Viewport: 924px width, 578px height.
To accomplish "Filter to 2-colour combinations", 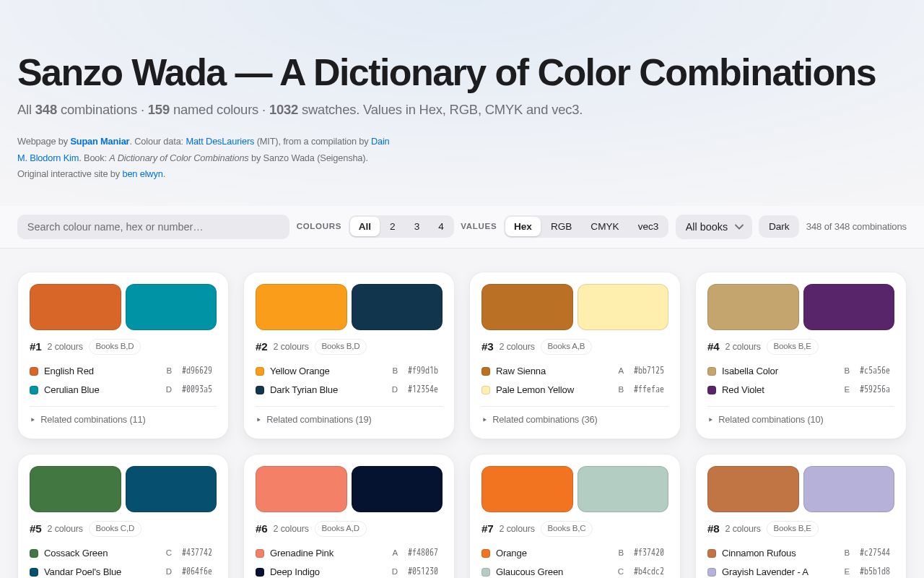I will (393, 227).
